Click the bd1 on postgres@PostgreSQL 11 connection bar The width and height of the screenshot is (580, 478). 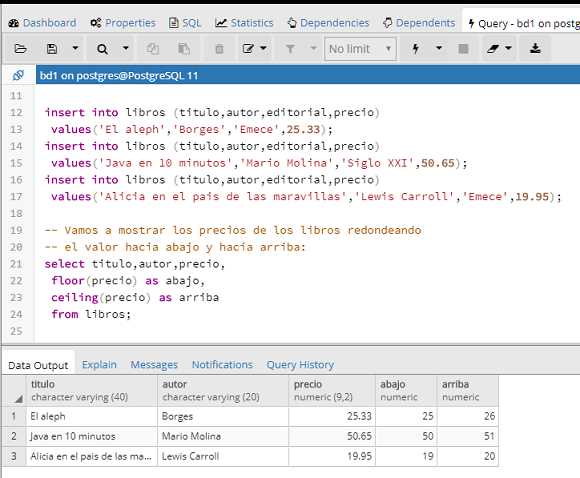(308, 75)
